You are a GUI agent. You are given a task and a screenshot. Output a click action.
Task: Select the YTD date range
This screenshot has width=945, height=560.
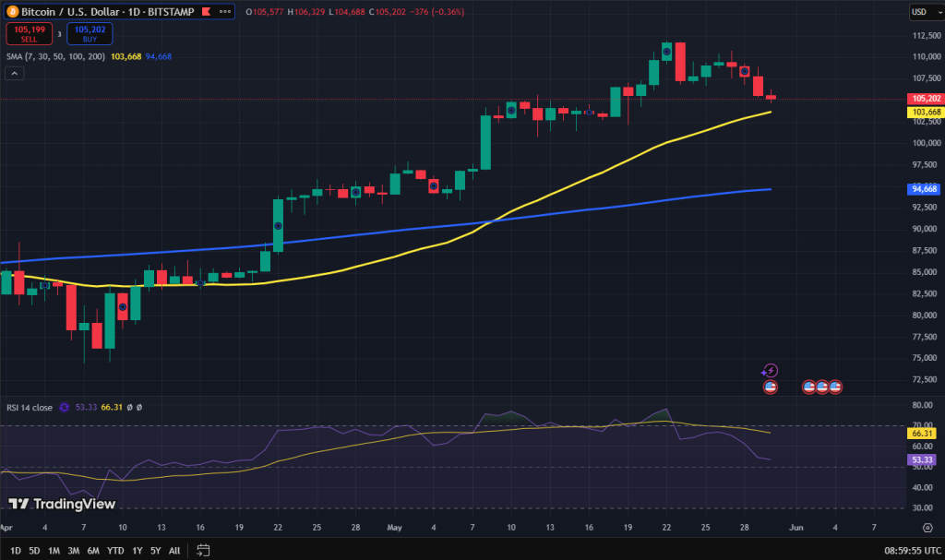pyautogui.click(x=115, y=551)
